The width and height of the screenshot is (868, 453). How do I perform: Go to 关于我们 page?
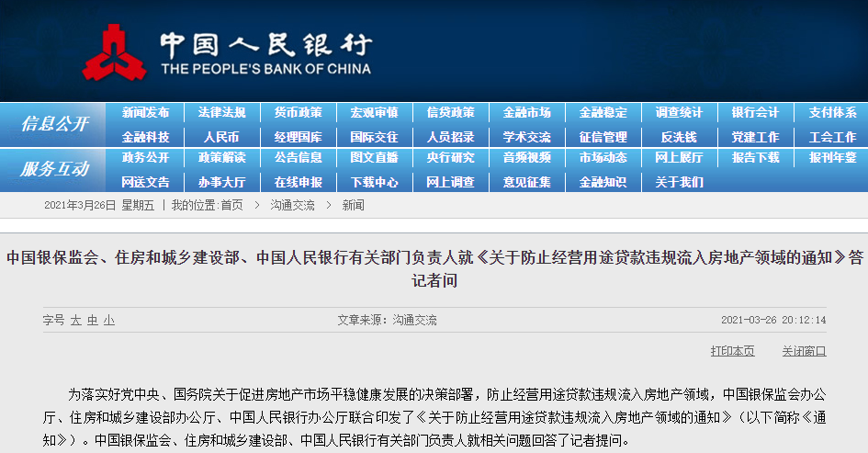[x=679, y=182]
